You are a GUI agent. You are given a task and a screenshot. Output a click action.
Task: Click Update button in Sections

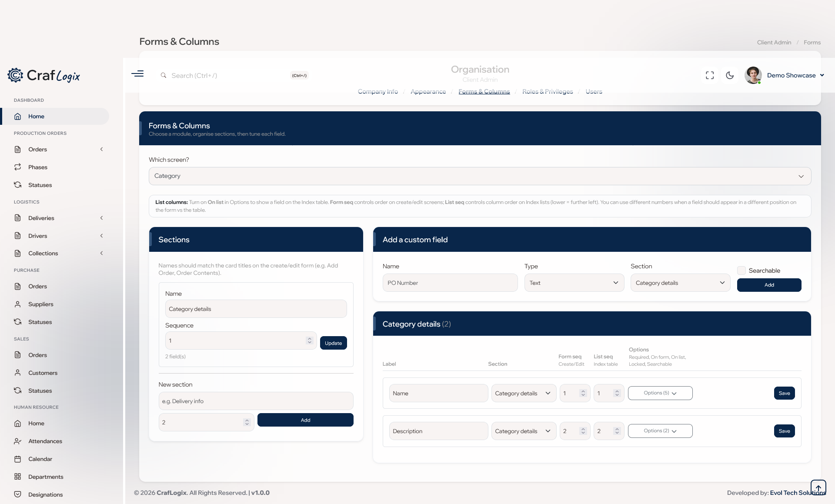(333, 343)
